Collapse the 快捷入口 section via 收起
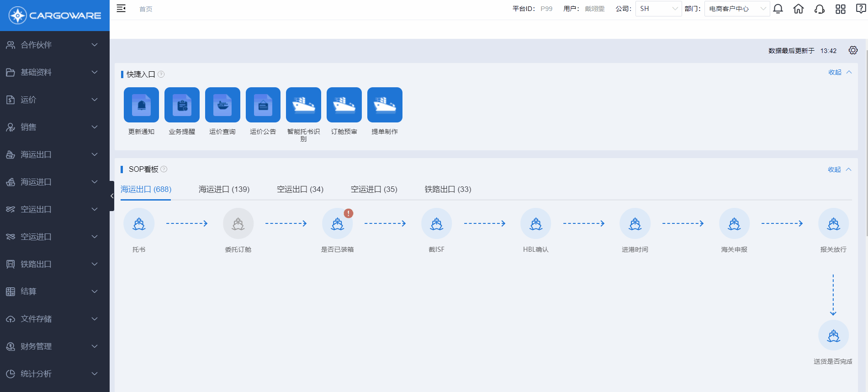The width and height of the screenshot is (868, 392). click(840, 72)
